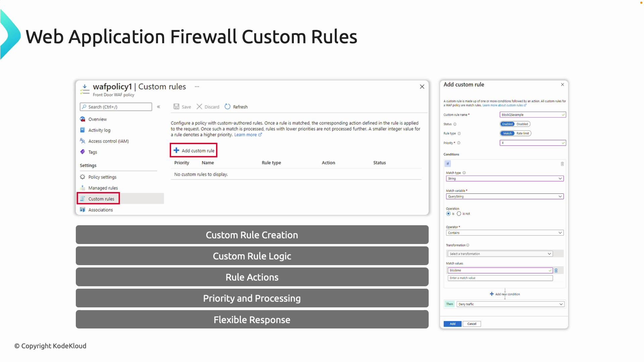Click the Refresh circular arrow icon
Viewport: 644px width, 362px height.
tap(227, 107)
